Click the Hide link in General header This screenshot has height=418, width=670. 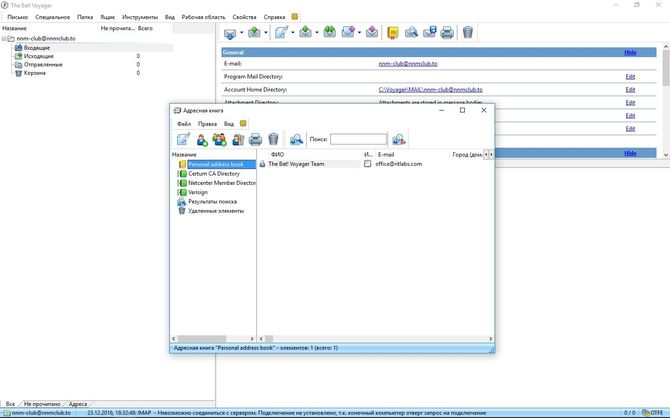pyautogui.click(x=629, y=51)
